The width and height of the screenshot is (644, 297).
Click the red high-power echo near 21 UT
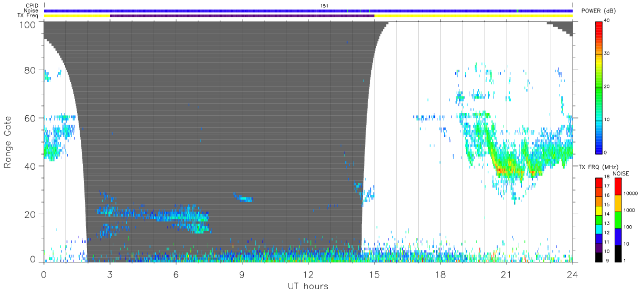click(x=501, y=170)
